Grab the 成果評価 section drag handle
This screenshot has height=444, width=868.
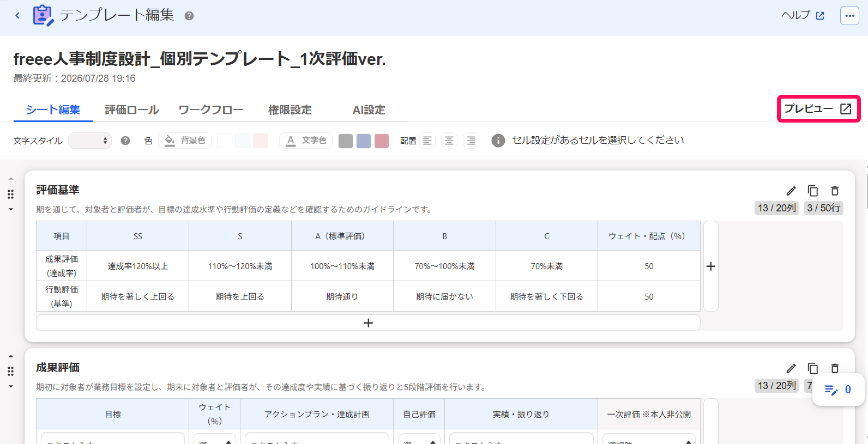pos(10,372)
